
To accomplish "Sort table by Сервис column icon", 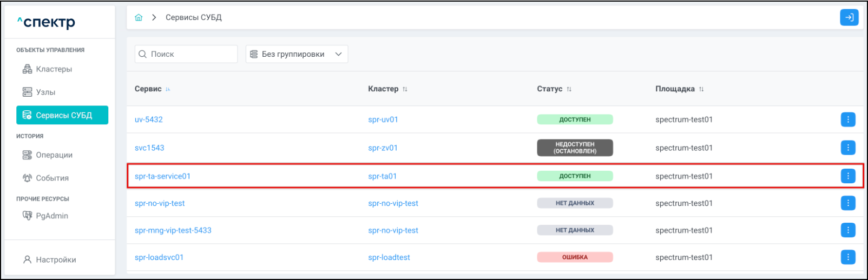I will 168,89.
